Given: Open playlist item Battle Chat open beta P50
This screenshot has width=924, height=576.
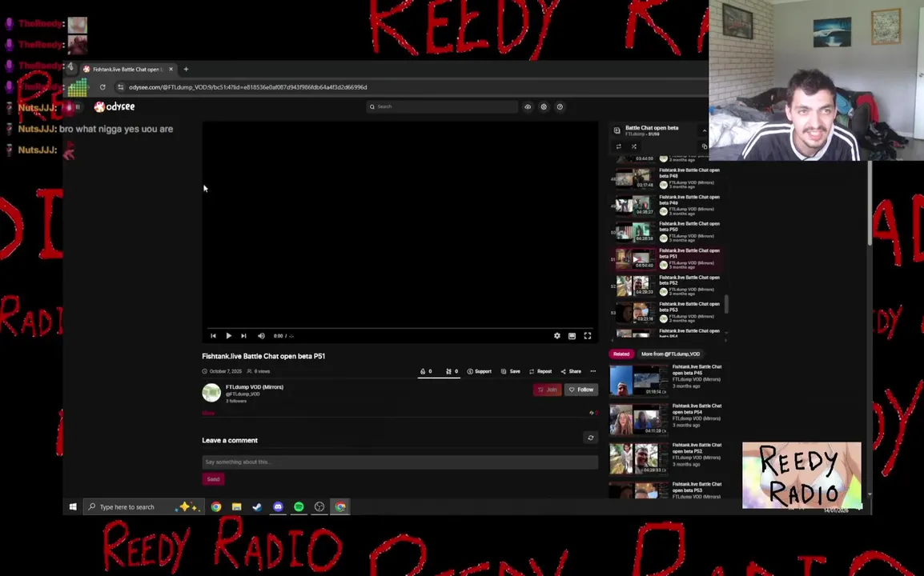Looking at the screenshot, I should point(667,232).
